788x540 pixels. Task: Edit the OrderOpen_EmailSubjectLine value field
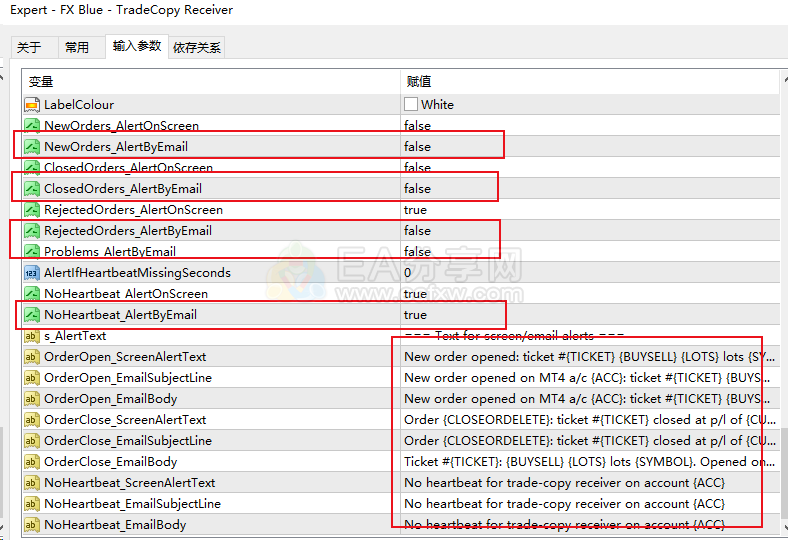click(x=589, y=378)
